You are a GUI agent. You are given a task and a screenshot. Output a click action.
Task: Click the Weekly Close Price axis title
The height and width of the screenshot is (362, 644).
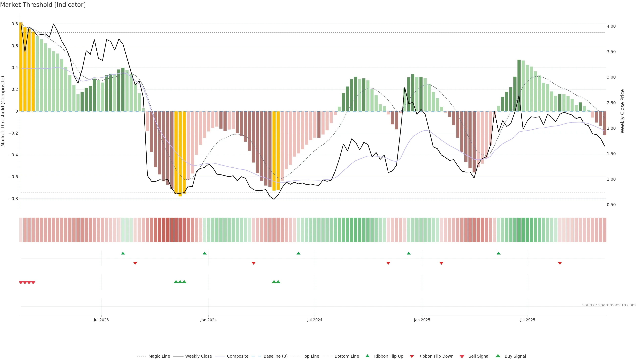point(623,111)
